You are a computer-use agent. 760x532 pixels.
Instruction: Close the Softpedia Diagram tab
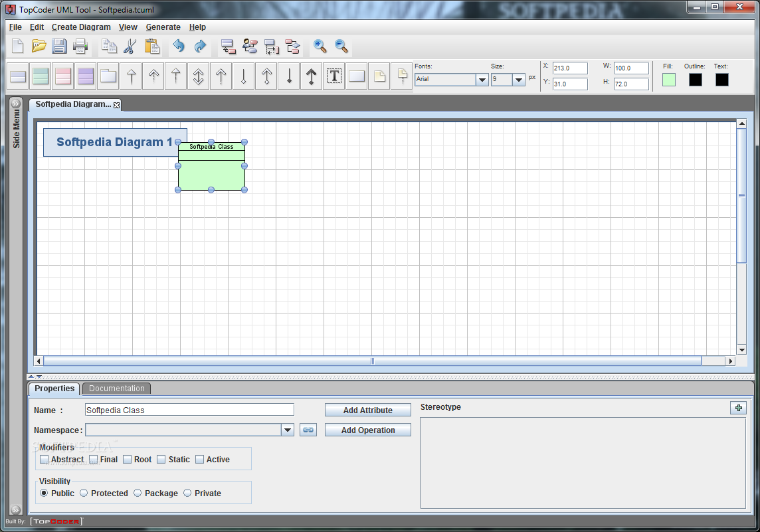tap(116, 105)
